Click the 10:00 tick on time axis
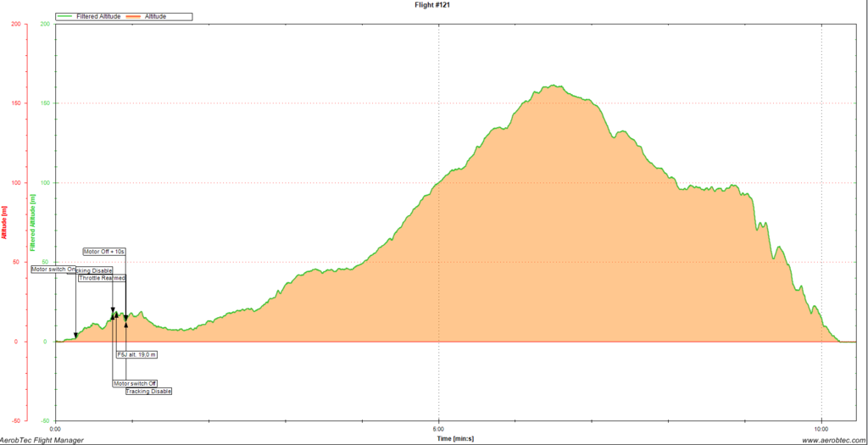Viewport: 868px width, 445px height. (821, 429)
